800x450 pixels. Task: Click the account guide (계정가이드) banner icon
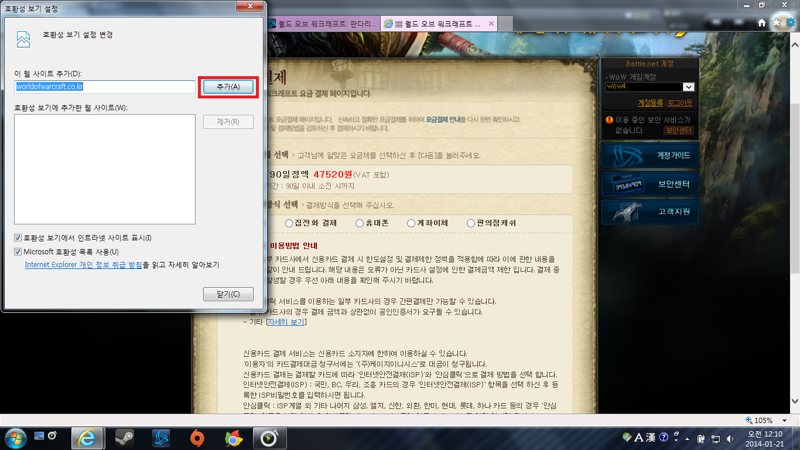coord(649,155)
